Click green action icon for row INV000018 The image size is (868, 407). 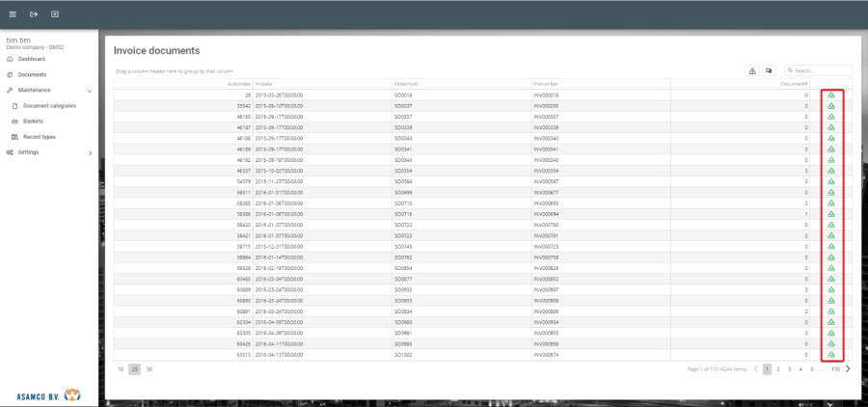(831, 95)
